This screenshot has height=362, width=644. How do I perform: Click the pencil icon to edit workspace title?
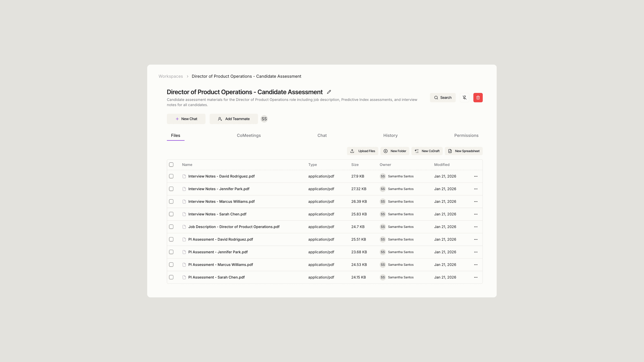coord(329,92)
